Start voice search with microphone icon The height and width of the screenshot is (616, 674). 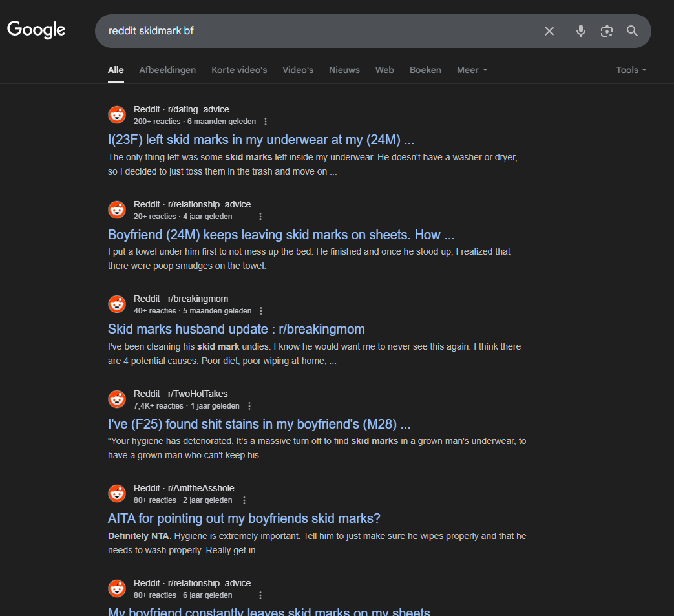coord(581,31)
